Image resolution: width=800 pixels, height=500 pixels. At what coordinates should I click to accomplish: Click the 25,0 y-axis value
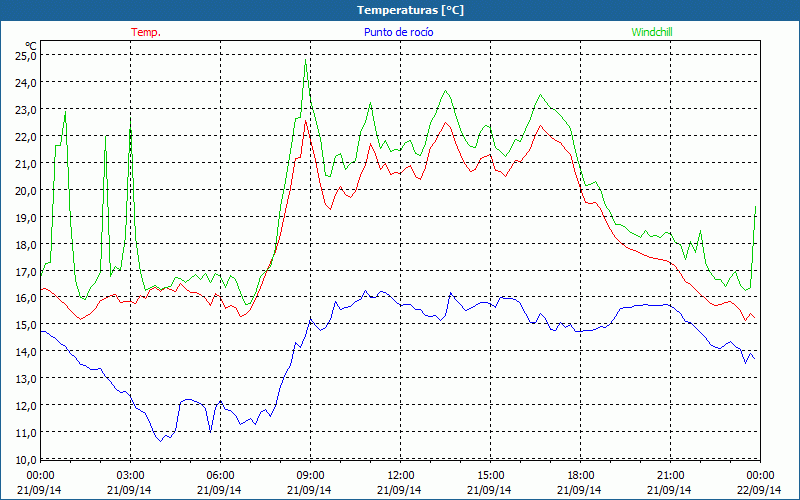coord(27,56)
